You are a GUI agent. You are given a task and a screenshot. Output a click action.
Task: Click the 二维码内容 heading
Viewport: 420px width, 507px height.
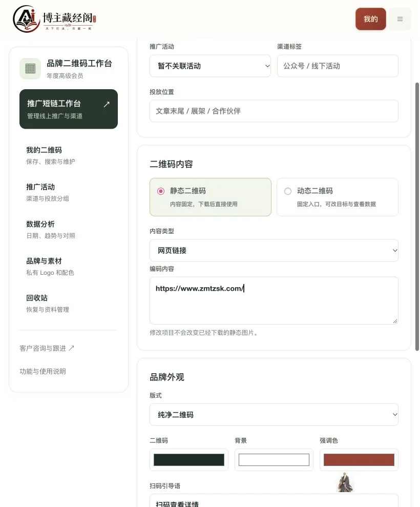(171, 164)
